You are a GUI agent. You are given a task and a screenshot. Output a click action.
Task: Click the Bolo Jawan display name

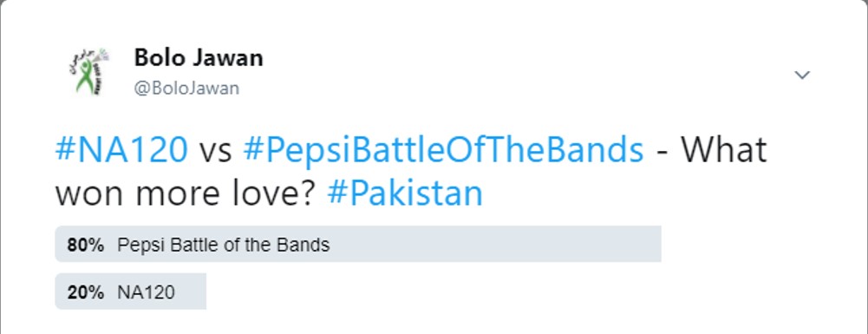tap(199, 57)
